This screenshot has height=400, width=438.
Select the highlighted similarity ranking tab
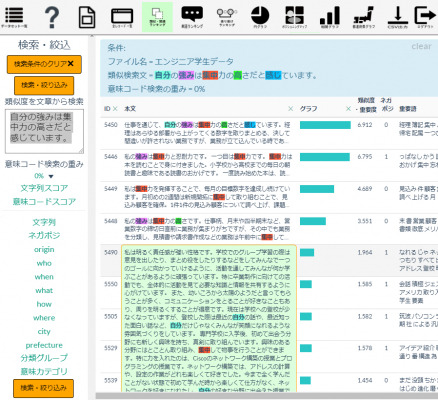pyautogui.click(x=157, y=17)
